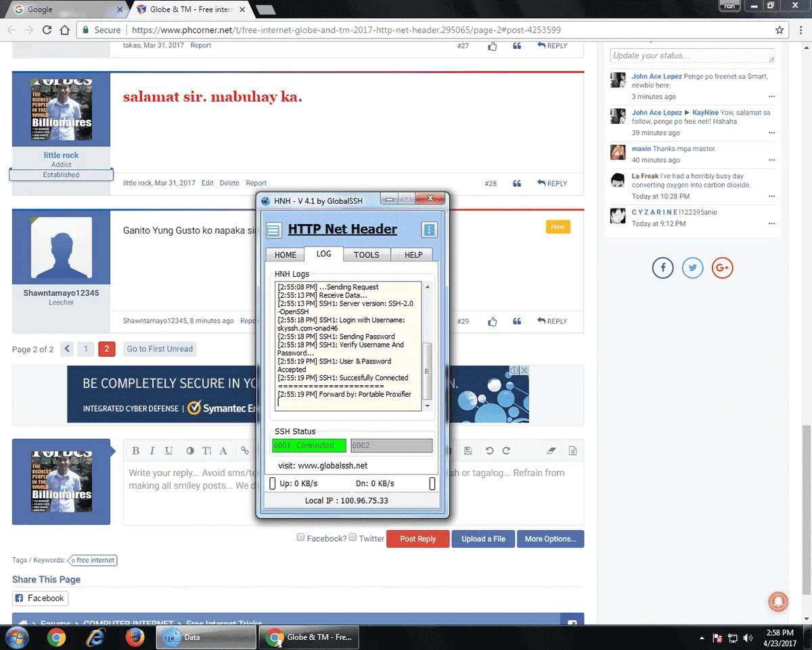Open little rock user profile link
Screen dimensions: 812x650
(61, 155)
